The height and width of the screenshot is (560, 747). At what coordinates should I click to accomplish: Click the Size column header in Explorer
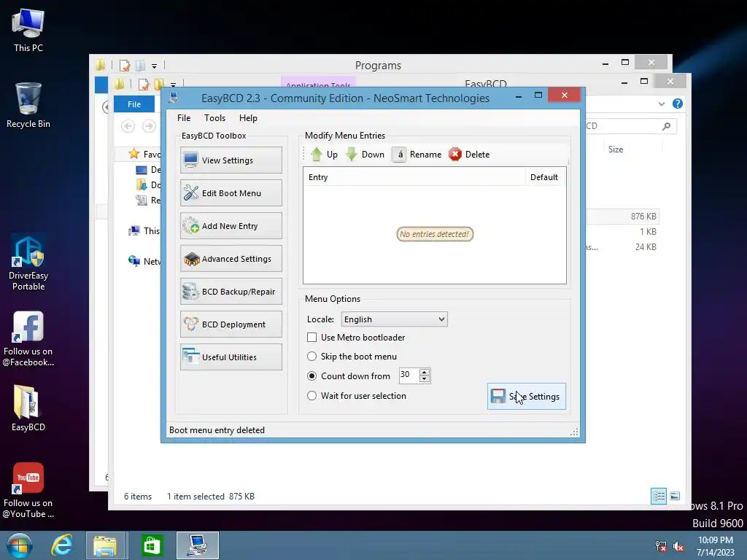616,149
